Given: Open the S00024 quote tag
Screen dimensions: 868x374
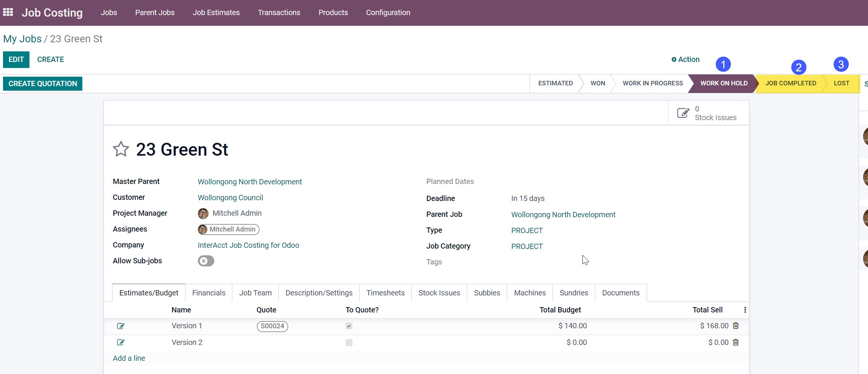Looking at the screenshot, I should pyautogui.click(x=272, y=326).
